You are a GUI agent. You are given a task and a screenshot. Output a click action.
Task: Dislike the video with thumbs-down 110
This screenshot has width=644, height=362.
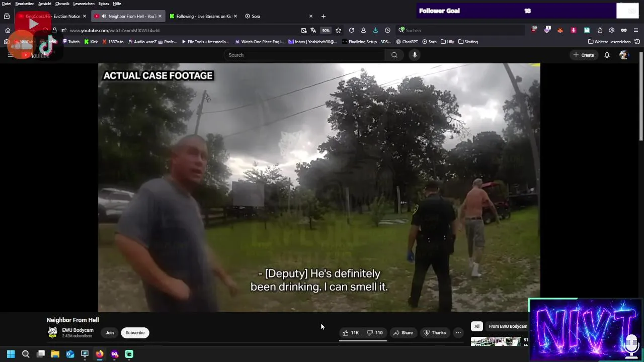pyautogui.click(x=375, y=333)
